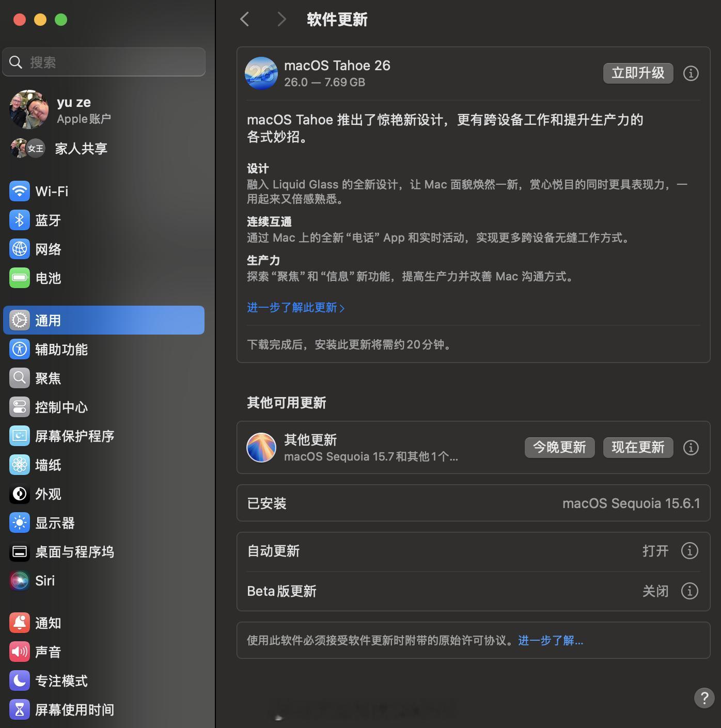Open 控制中心 icon in sidebar
Image resolution: width=721 pixels, height=728 pixels.
(20, 407)
